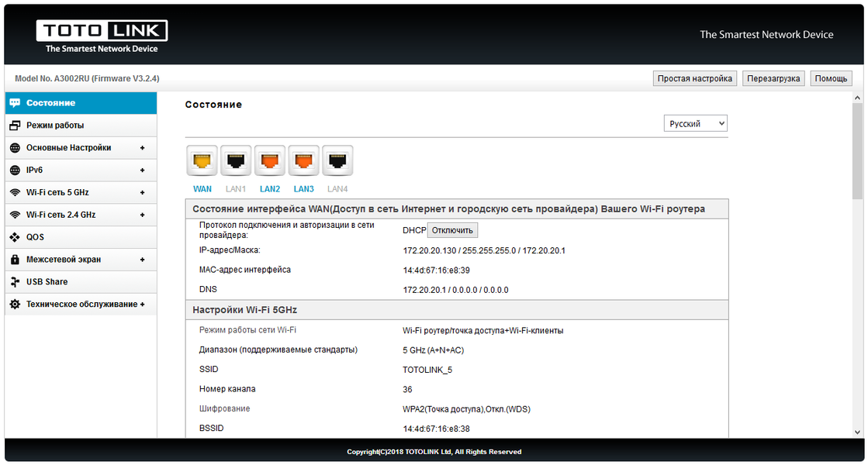Click the Помощь help button
Image resolution: width=868 pixels, height=465 pixels.
point(831,78)
